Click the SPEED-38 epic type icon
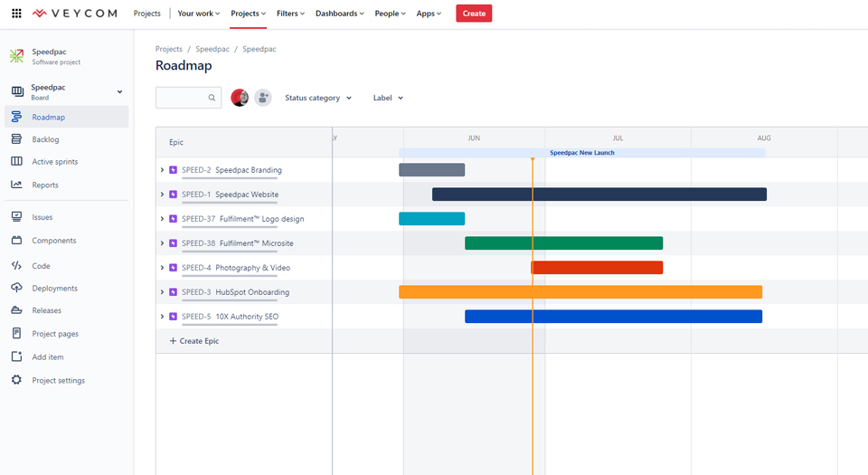 coord(173,243)
